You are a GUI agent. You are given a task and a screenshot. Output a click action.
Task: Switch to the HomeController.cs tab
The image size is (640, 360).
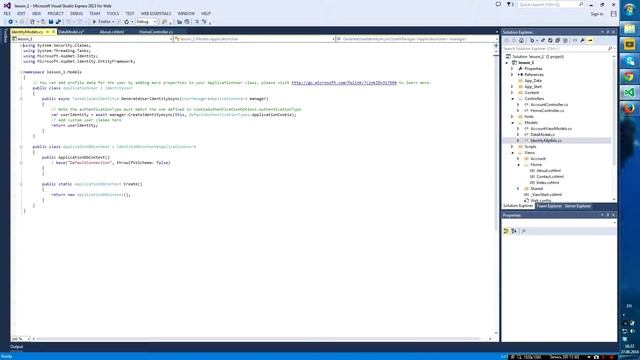(156, 32)
